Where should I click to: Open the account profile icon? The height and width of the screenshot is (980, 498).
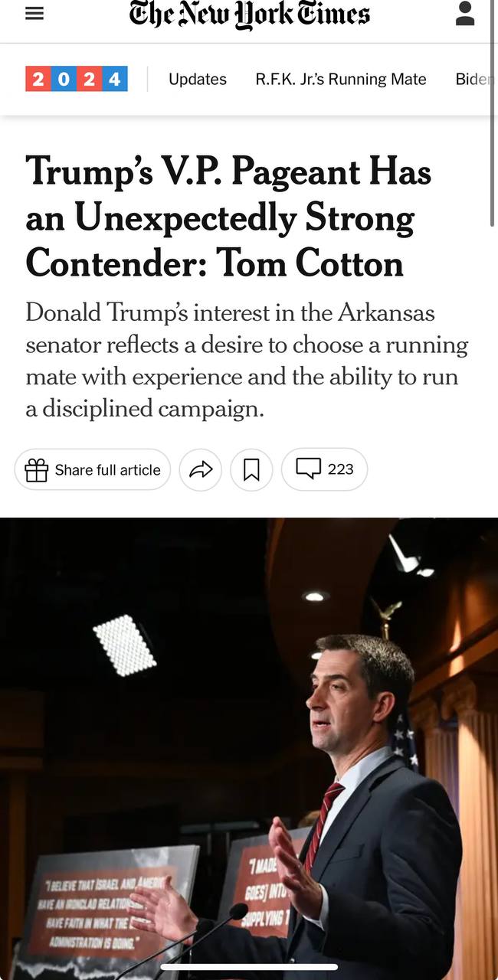(x=465, y=13)
